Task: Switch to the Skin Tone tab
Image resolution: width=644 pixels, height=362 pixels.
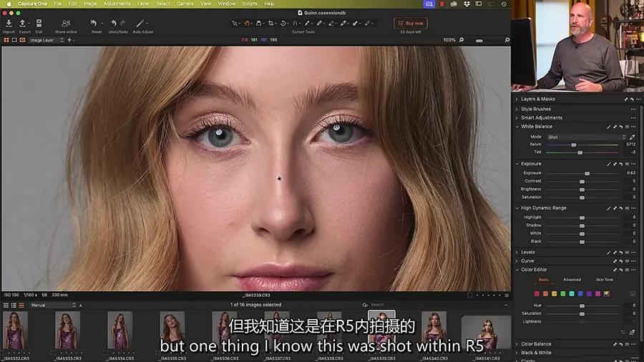Action: [x=604, y=280]
